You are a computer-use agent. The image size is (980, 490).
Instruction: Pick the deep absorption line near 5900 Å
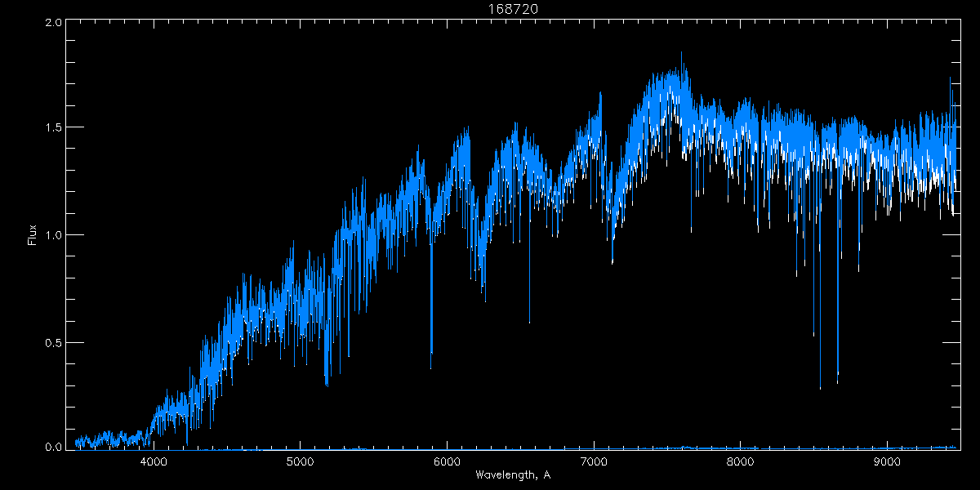(x=431, y=367)
